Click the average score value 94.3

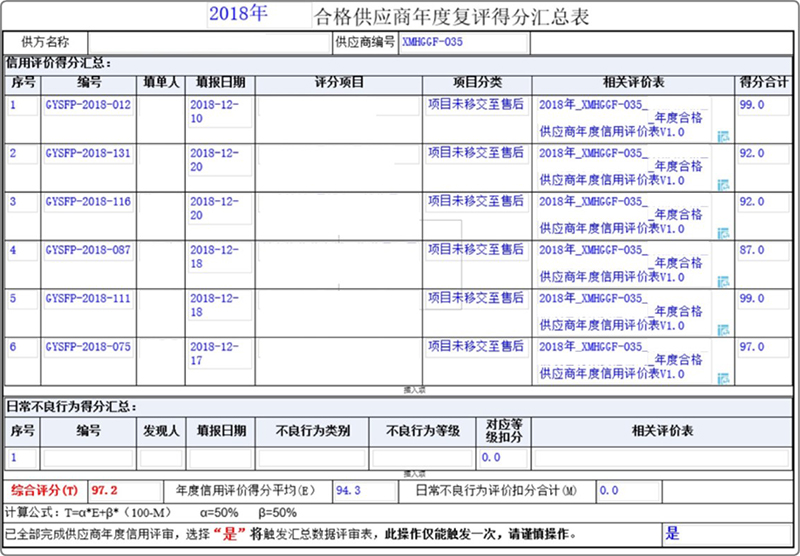click(x=365, y=491)
